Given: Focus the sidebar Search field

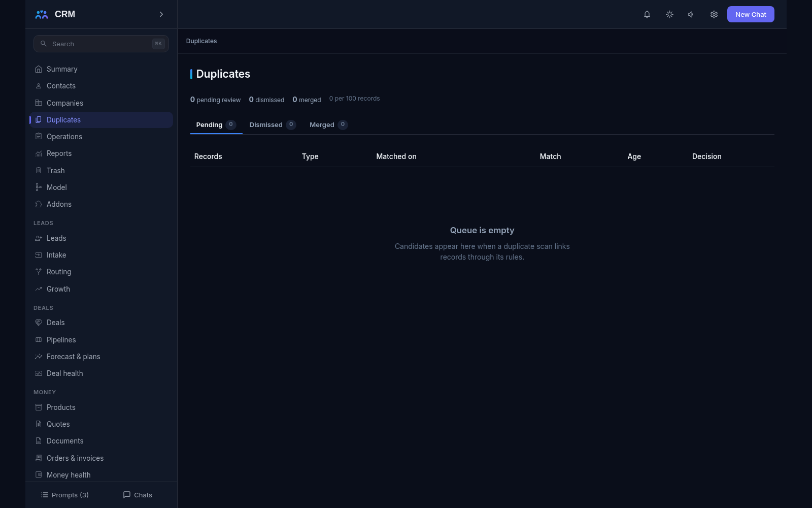Looking at the screenshot, I should [101, 44].
